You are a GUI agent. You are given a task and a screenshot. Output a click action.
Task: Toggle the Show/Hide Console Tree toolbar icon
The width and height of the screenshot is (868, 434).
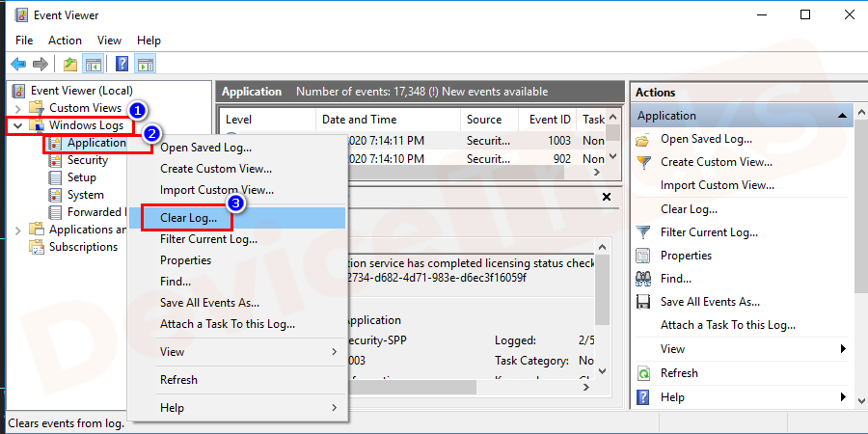pos(93,65)
